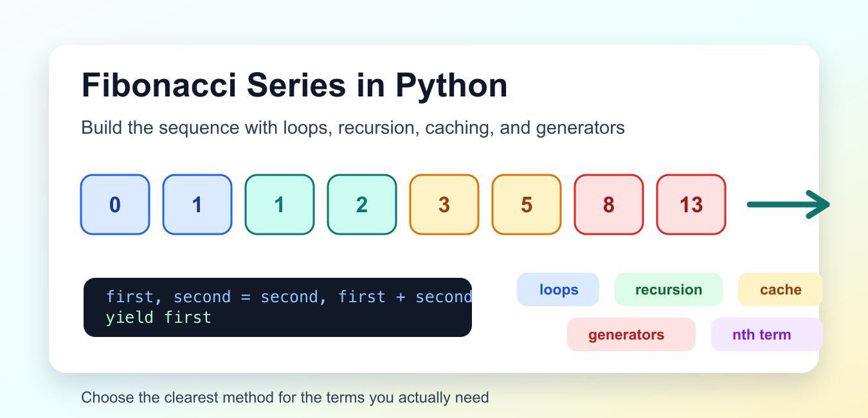Click the "first, second = second" code line
Viewport: 868px width, 418px height.
click(x=289, y=296)
